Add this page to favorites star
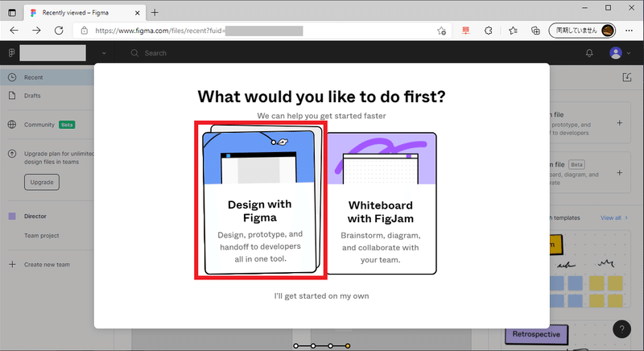Image resolution: width=644 pixels, height=351 pixels. point(441,31)
